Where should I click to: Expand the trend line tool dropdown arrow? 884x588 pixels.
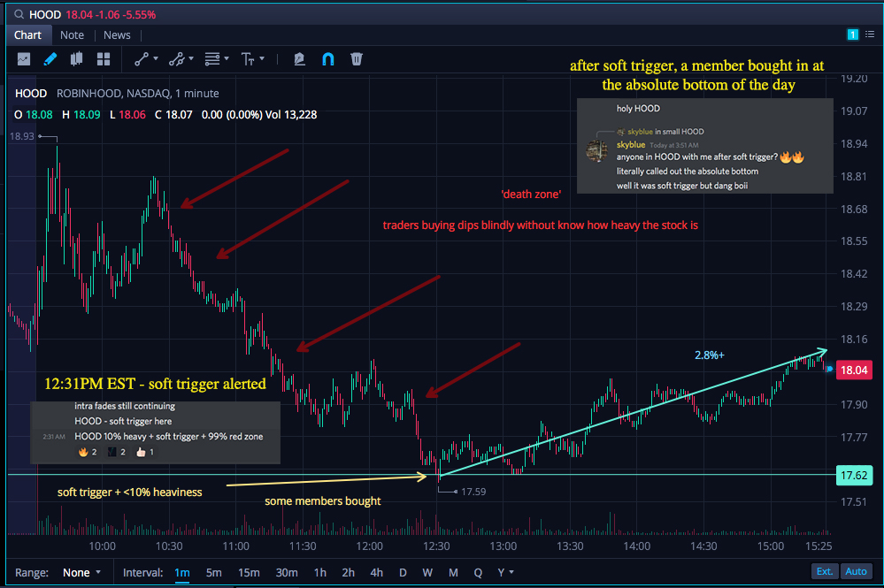pyautogui.click(x=156, y=58)
